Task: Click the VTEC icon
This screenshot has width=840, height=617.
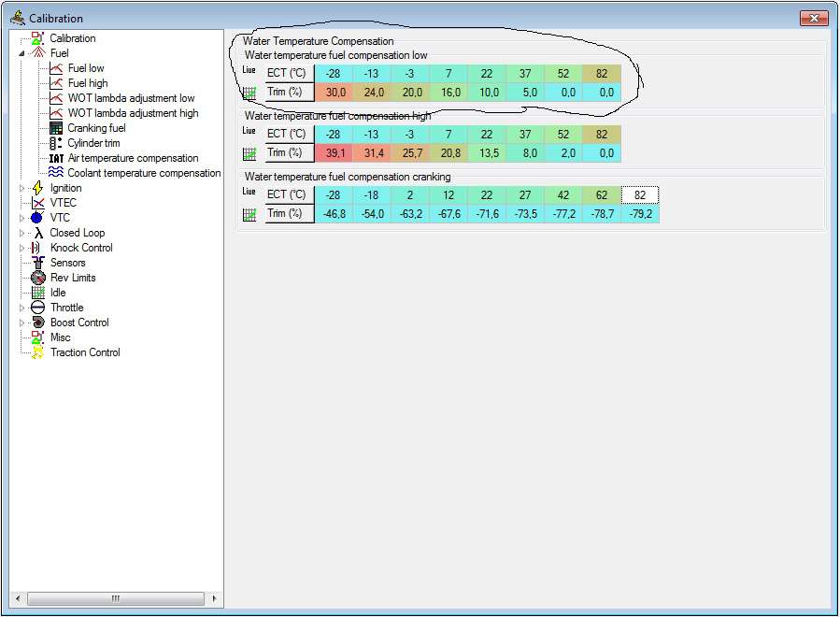Action: pyautogui.click(x=37, y=203)
